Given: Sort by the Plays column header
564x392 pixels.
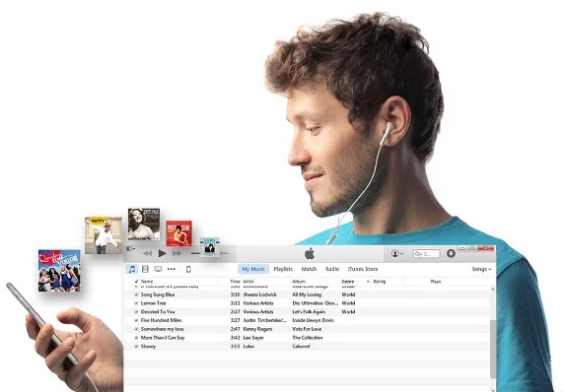Looking at the screenshot, I should [436, 282].
